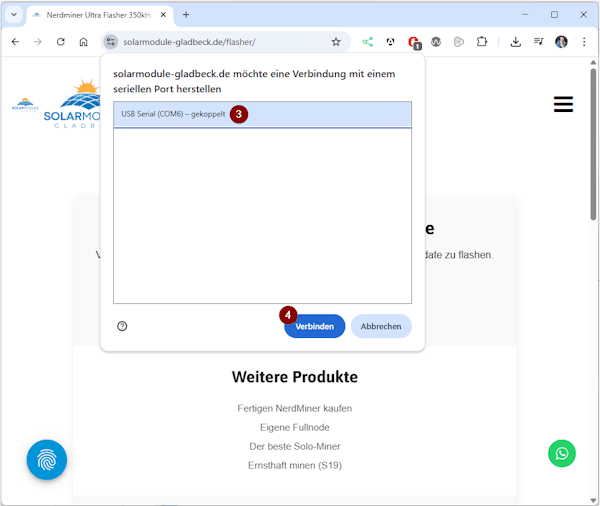
Task: Click the Verbinden button
Action: click(x=314, y=326)
